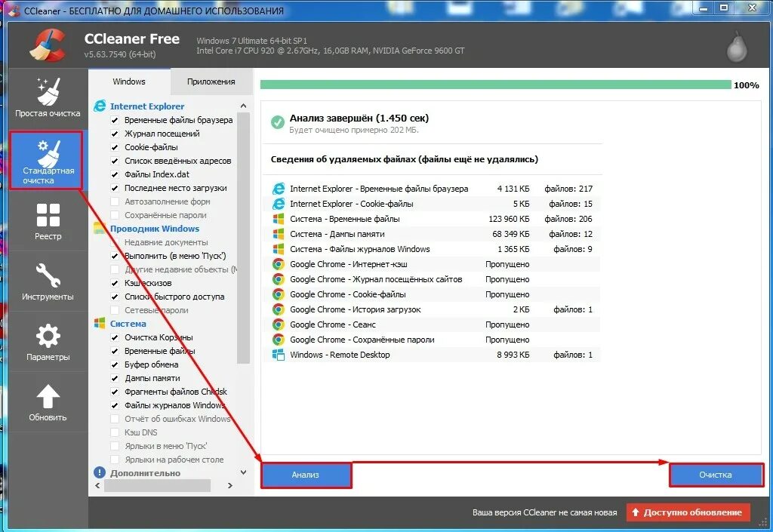Enable Недавние документы checkbox

point(115,242)
